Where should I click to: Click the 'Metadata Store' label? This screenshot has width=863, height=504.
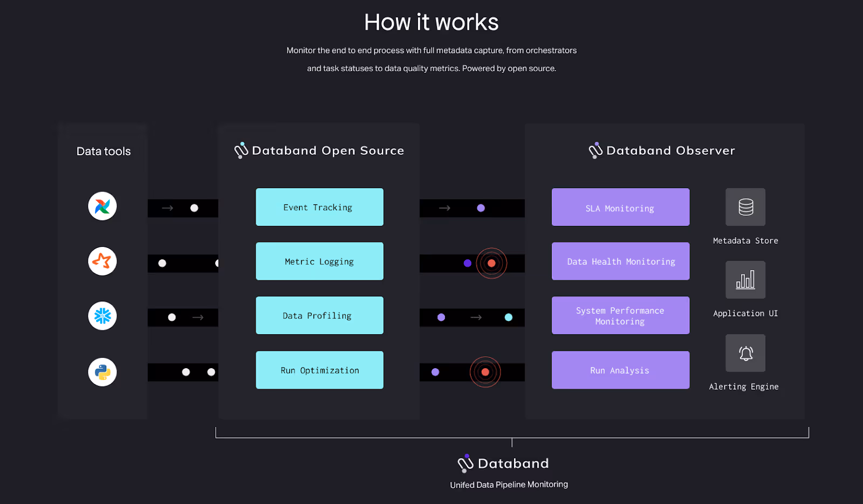point(745,241)
